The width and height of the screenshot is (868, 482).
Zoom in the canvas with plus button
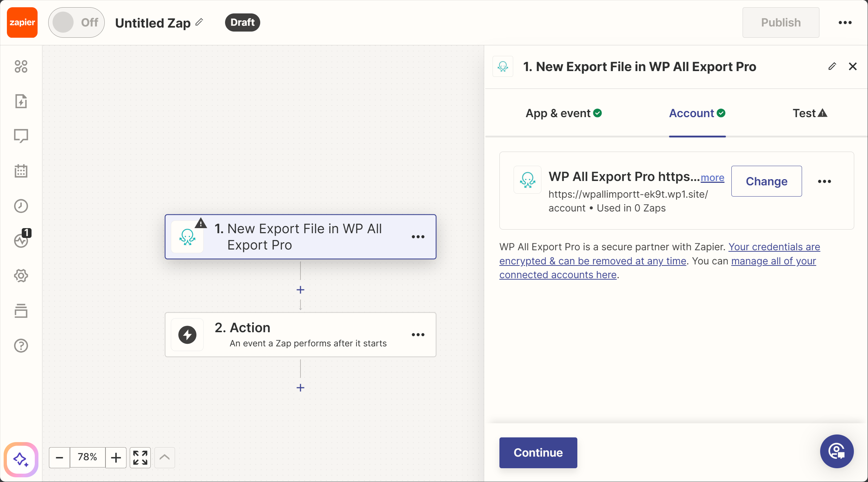point(116,458)
